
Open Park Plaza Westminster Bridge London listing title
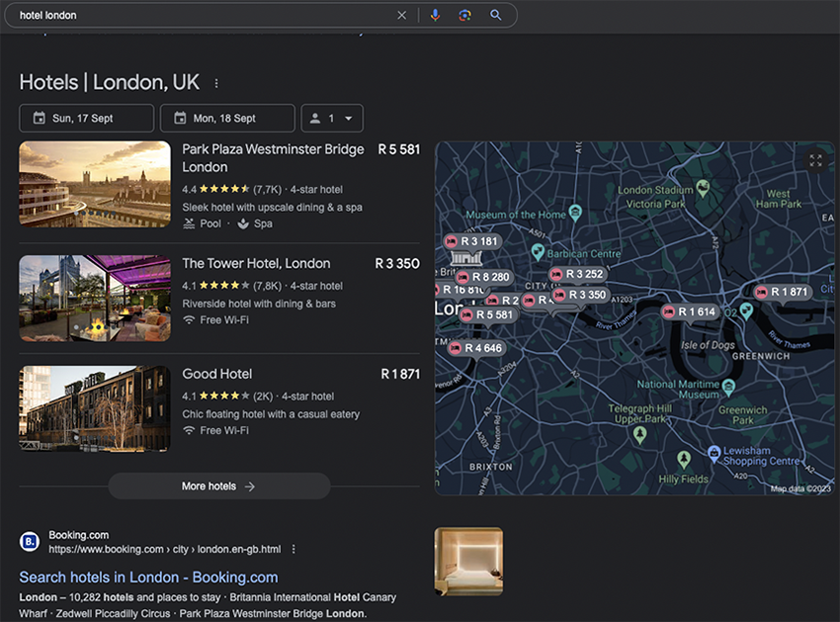click(x=273, y=158)
